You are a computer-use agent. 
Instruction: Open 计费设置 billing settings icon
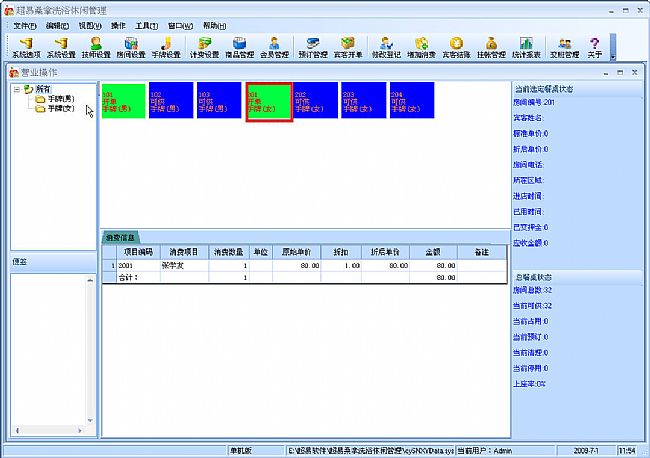[204, 48]
